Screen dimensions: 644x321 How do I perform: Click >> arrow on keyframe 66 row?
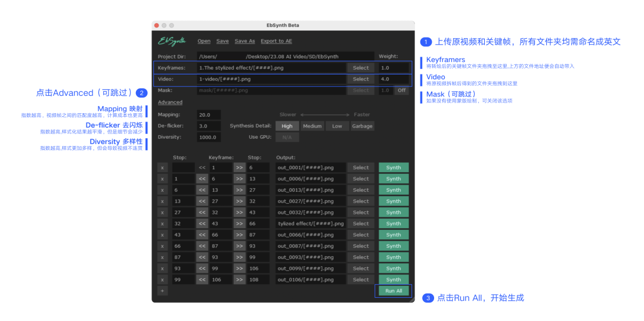point(240,235)
